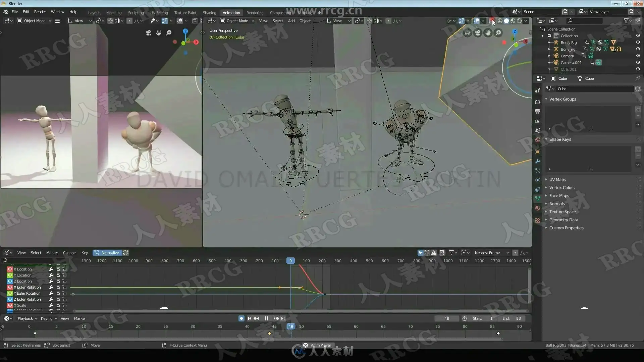The height and width of the screenshot is (362, 644).
Task: Toggle the Normalize button
Action: 107,253
